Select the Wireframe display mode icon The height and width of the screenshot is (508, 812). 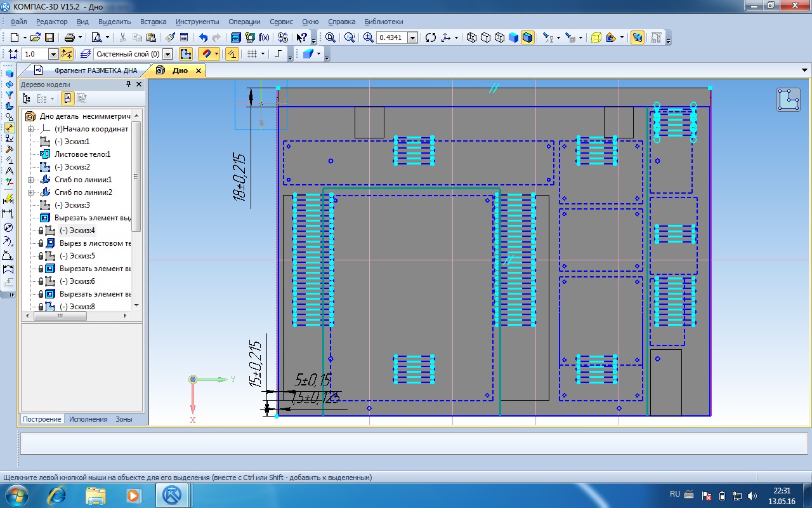pyautogui.click(x=471, y=37)
